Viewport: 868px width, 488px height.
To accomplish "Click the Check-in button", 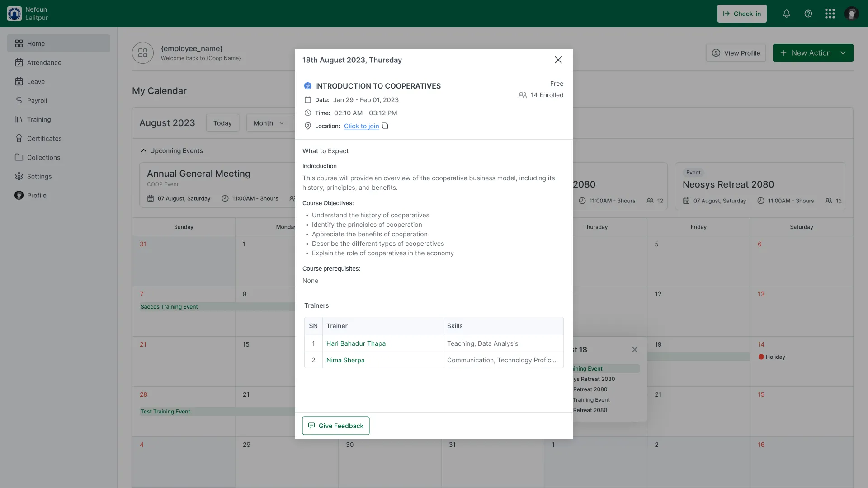I will 742,14.
